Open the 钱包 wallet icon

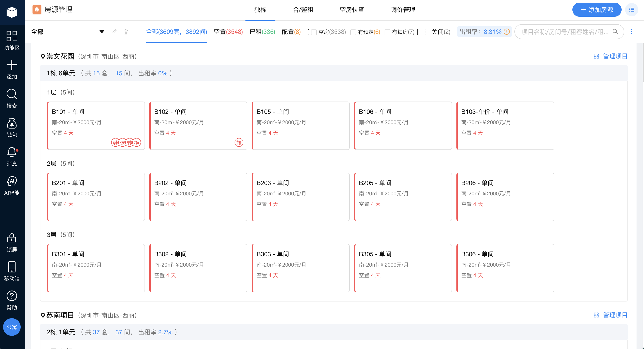tap(12, 123)
